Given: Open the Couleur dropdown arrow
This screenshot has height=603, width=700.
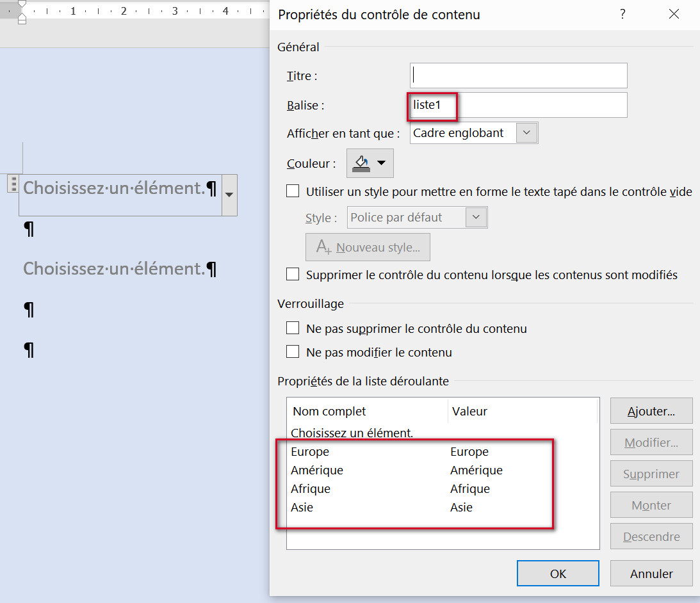Looking at the screenshot, I should coord(382,163).
